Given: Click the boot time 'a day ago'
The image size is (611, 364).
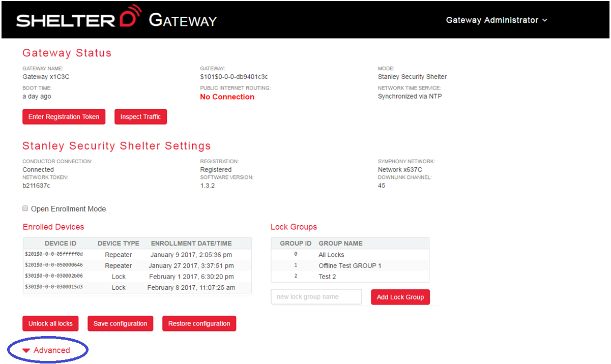Looking at the screenshot, I should pyautogui.click(x=37, y=96).
